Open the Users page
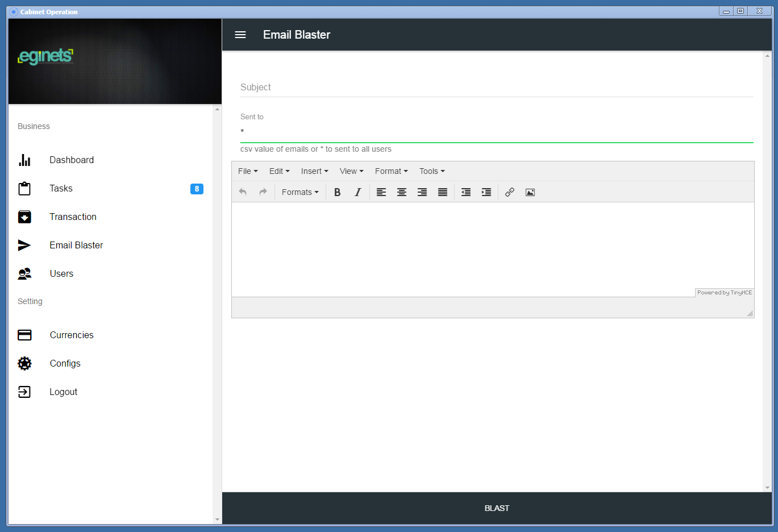Viewport: 778px width, 532px height. point(61,273)
